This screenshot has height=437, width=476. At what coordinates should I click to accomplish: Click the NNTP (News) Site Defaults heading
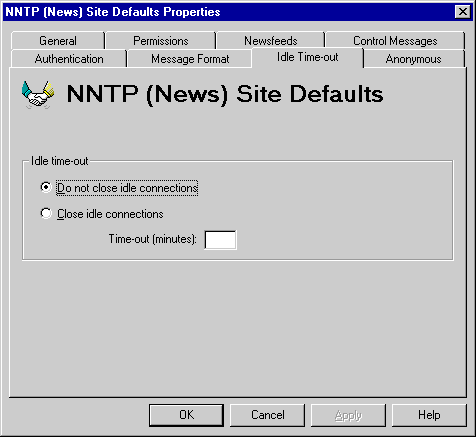225,94
